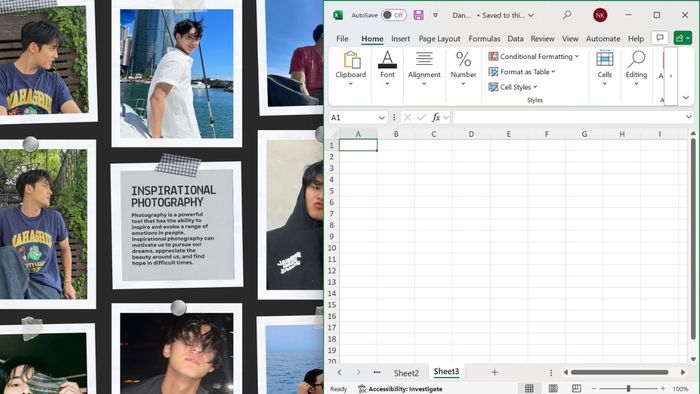Toggle the AutoSave switch
700x394 pixels.
[393, 15]
